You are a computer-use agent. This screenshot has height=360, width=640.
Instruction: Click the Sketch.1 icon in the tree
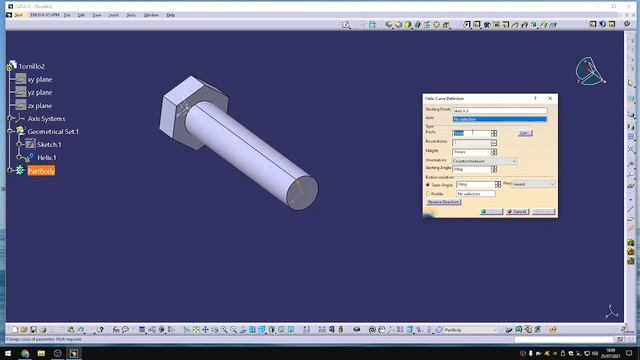click(x=30, y=144)
